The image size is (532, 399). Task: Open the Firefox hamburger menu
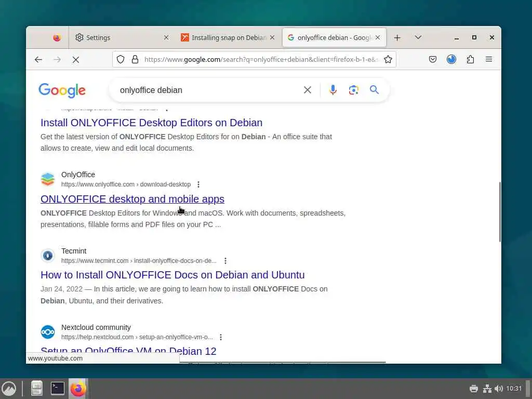click(x=489, y=59)
